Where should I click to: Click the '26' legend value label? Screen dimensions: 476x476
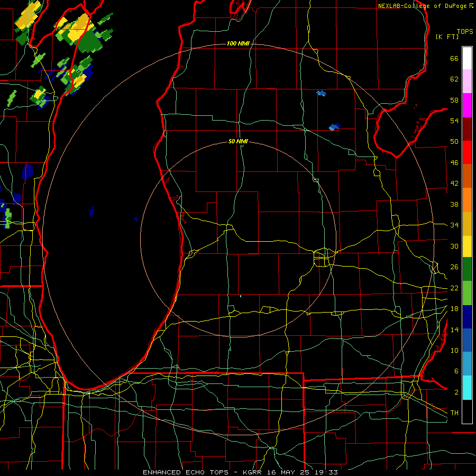pyautogui.click(x=454, y=267)
